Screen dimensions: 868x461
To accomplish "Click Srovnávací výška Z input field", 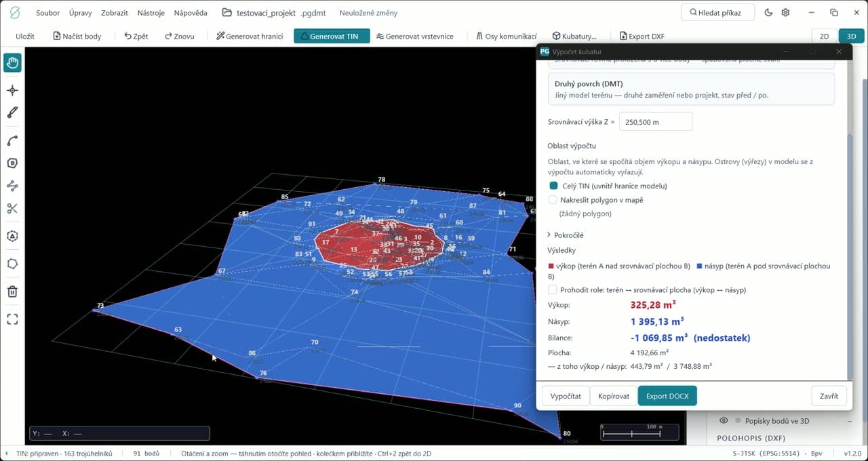I will click(656, 122).
